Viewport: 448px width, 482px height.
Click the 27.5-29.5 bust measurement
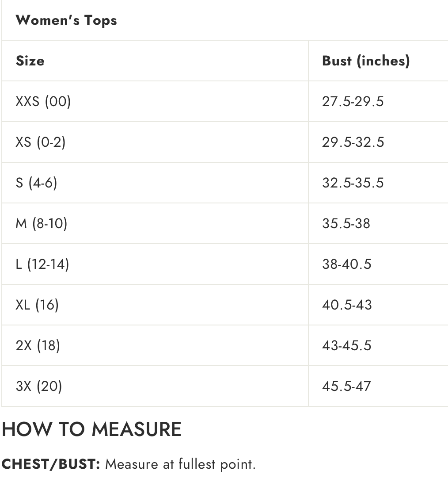(353, 101)
